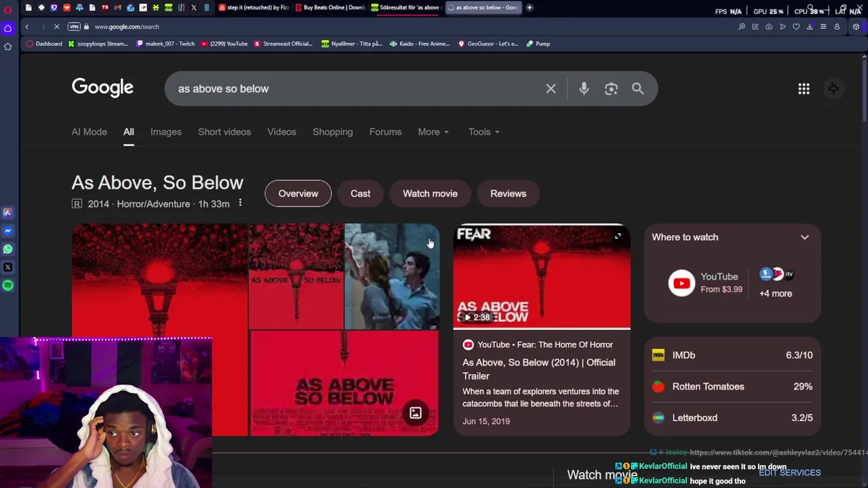Open the GeoGuessr bookmark
Viewport: 868px width, 488px height.
[488, 43]
